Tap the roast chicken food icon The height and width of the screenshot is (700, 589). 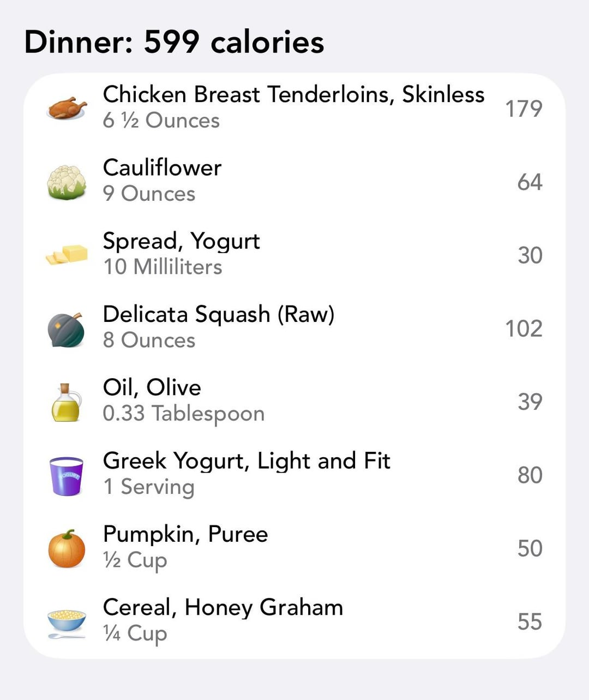67,107
